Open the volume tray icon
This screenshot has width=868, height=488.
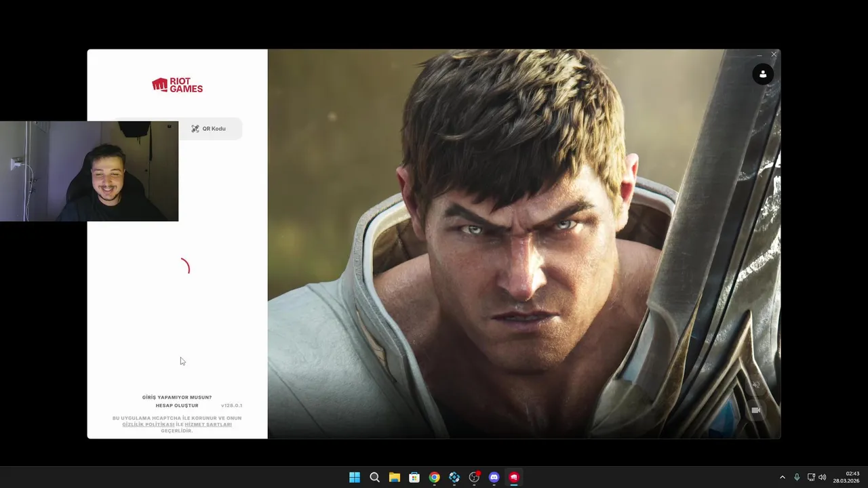pos(823,477)
